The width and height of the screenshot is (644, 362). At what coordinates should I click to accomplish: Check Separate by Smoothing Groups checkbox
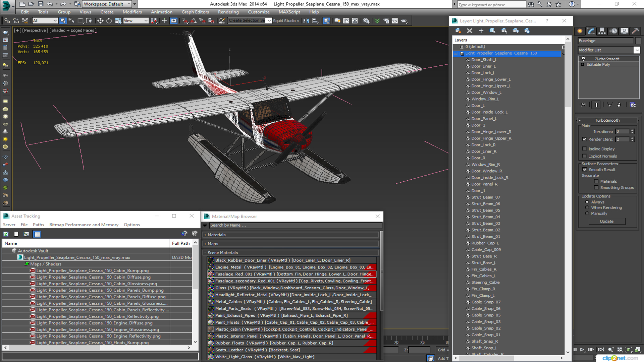coord(596,188)
